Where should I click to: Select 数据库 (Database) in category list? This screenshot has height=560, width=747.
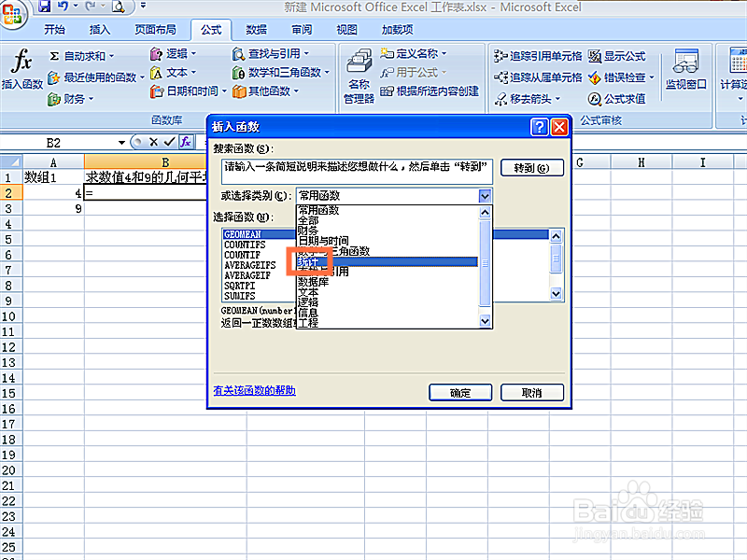[x=388, y=282]
